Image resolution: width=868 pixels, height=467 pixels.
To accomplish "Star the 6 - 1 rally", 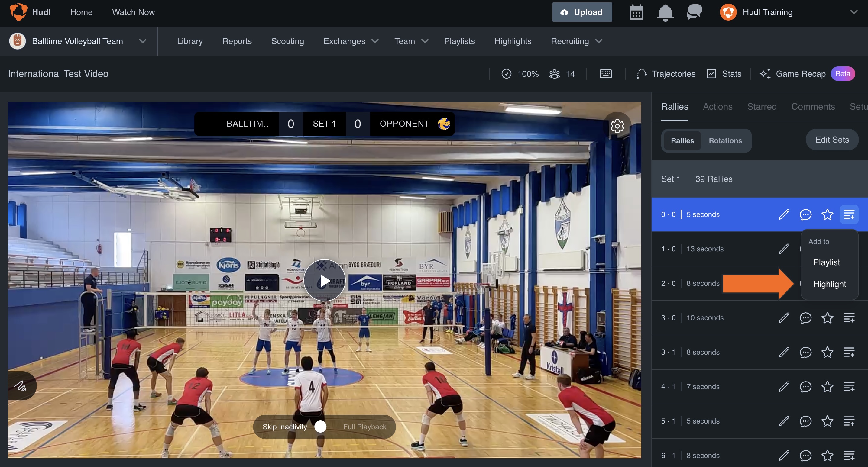I will tap(827, 456).
